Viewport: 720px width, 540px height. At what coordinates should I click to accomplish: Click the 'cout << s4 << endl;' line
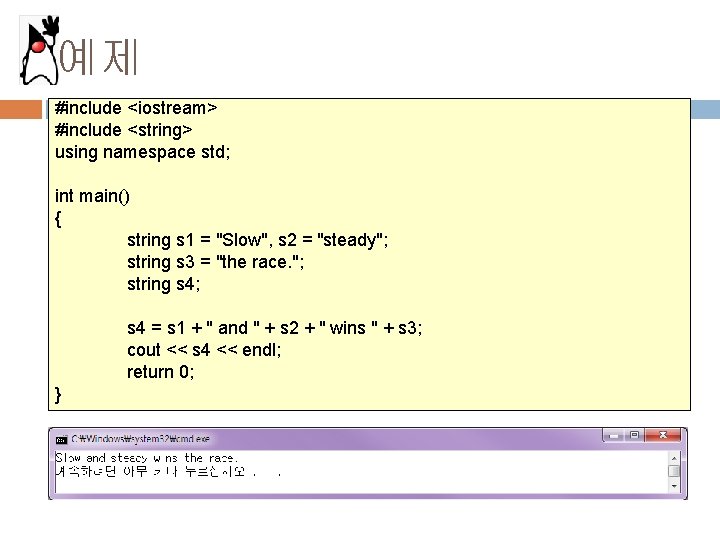(x=204, y=350)
